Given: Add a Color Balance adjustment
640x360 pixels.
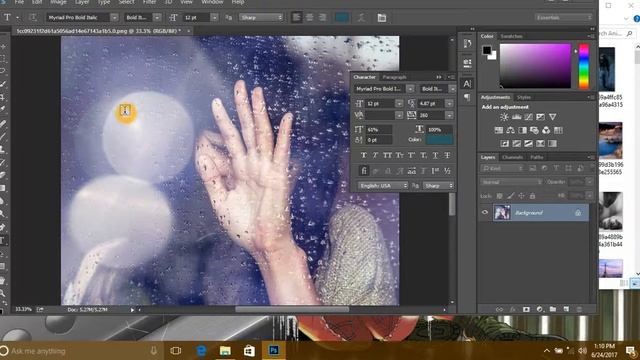Looking at the screenshot, I should click(510, 130).
